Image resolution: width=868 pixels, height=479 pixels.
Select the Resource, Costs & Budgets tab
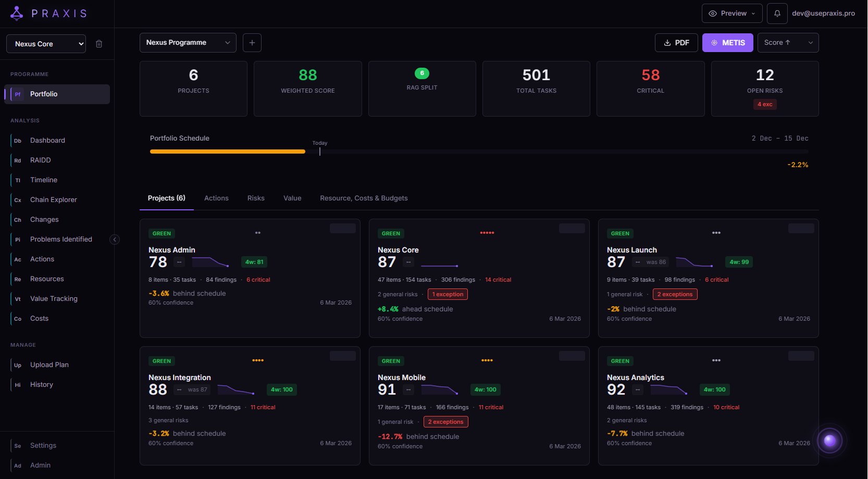pos(364,198)
